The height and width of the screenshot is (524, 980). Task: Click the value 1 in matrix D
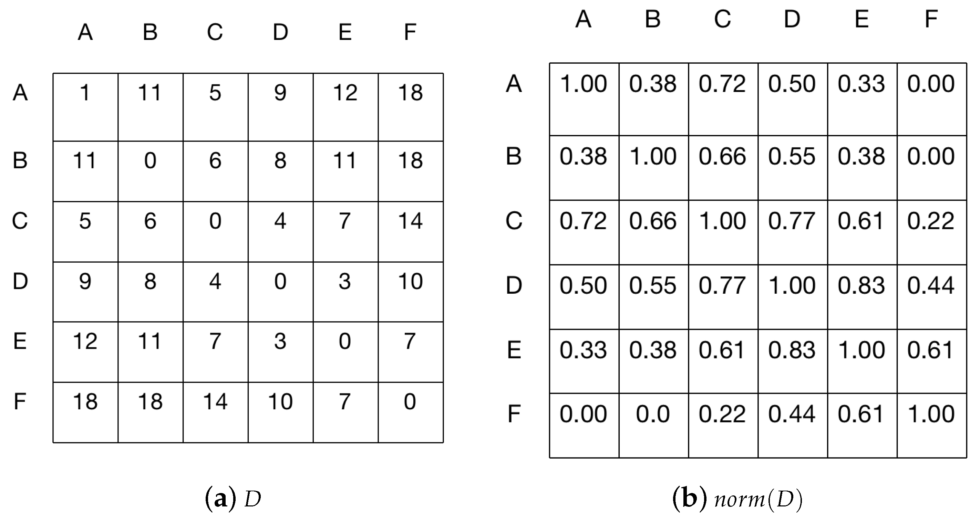[85, 92]
